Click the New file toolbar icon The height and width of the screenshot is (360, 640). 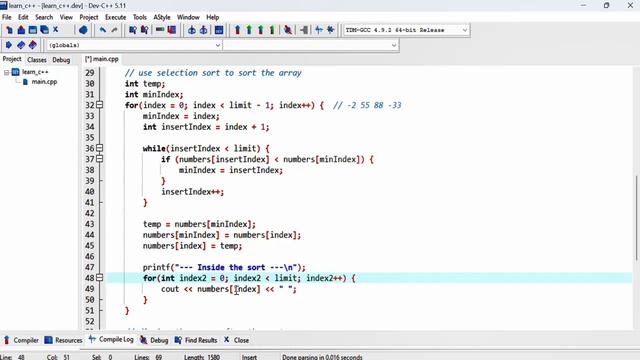(9, 30)
